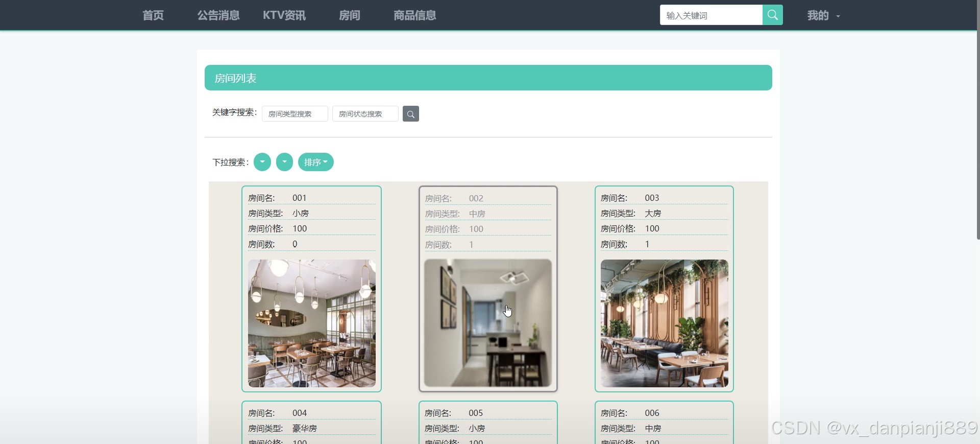The image size is (980, 444).
Task: Expand the 排序 sort dropdown
Action: (316, 162)
